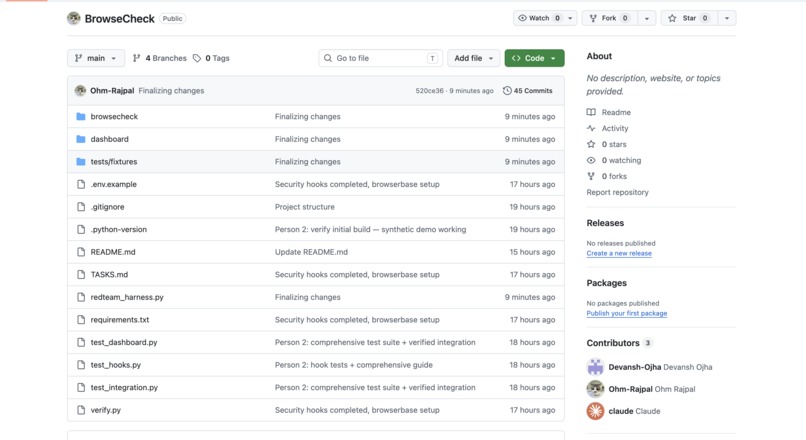Click the fork icon next to 0 forks
This screenshot has width=806, height=440.
pyautogui.click(x=591, y=176)
